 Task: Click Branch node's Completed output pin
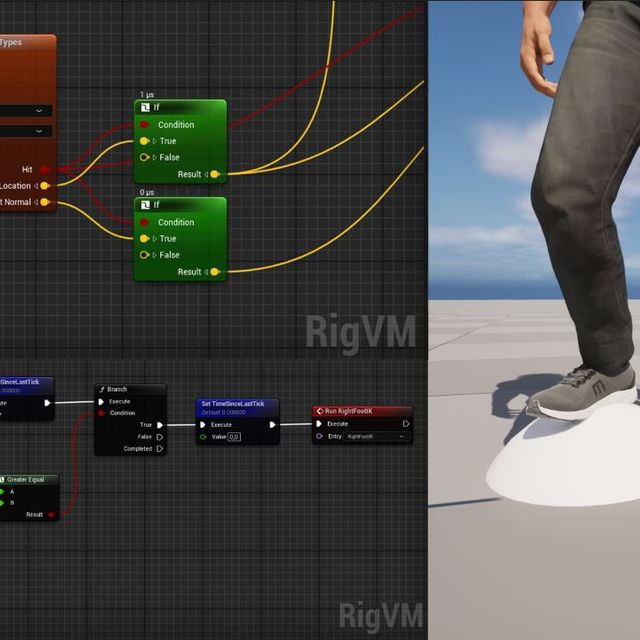pyautogui.click(x=160, y=449)
